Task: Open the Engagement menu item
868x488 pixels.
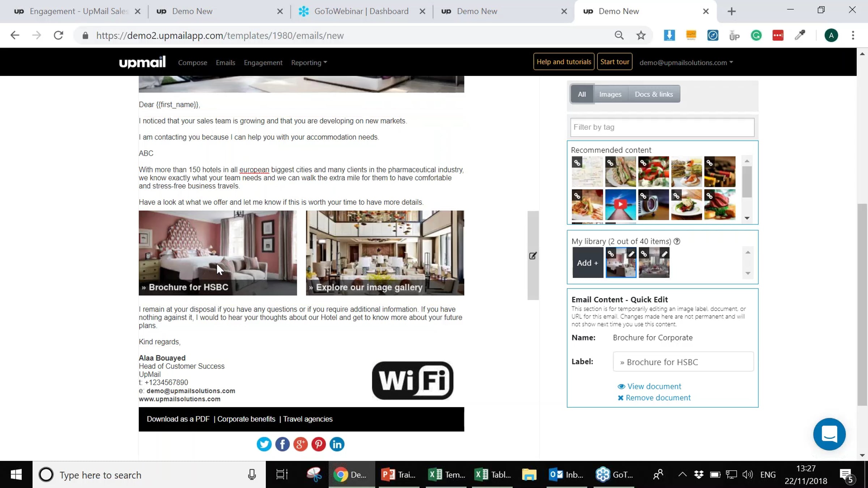Action: (263, 63)
